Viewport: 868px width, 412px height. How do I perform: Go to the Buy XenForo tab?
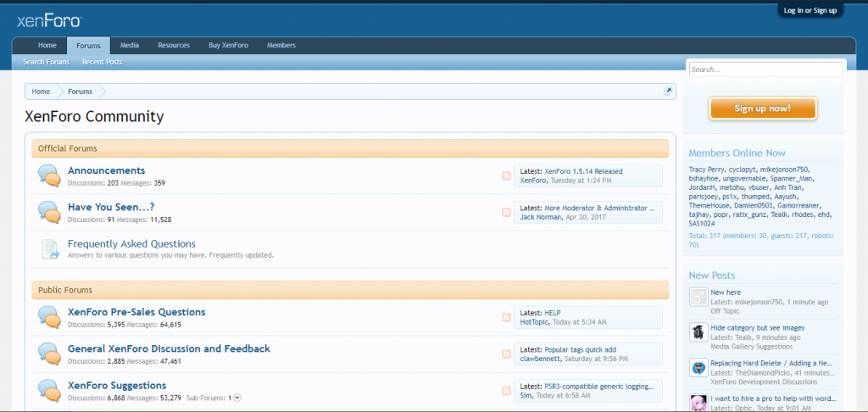pyautogui.click(x=228, y=46)
